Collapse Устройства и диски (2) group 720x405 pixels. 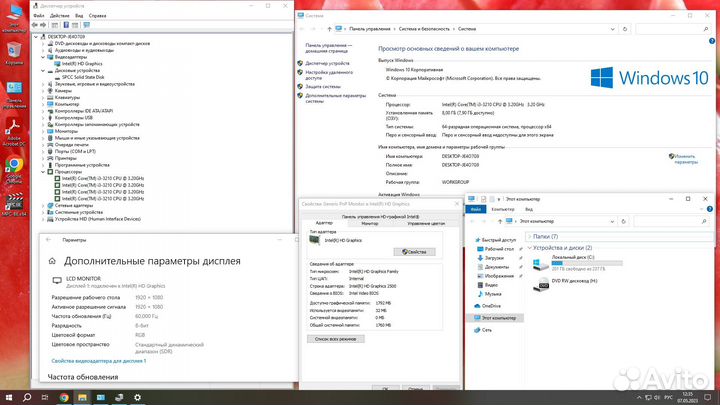coord(529,248)
